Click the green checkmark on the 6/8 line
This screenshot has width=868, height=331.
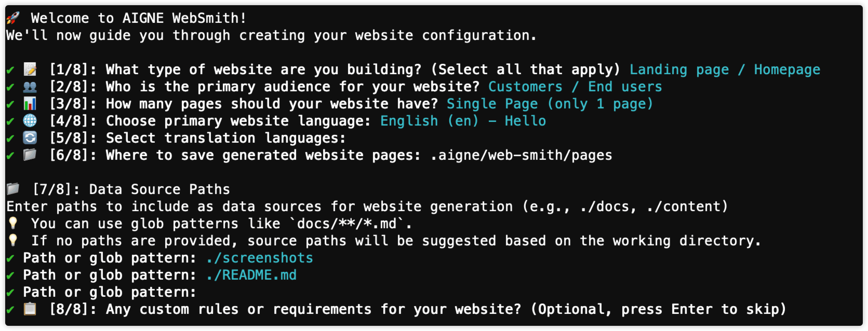coord(10,156)
